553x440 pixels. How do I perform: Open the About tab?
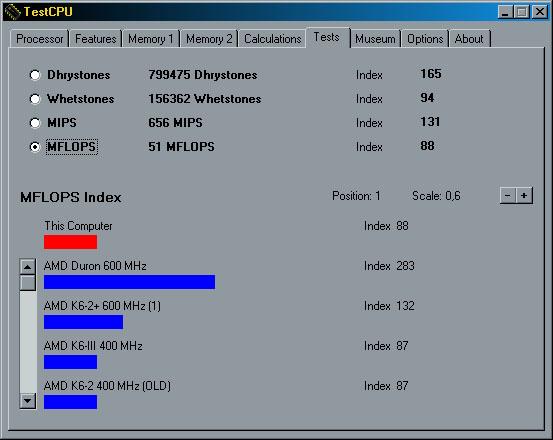tap(469, 39)
